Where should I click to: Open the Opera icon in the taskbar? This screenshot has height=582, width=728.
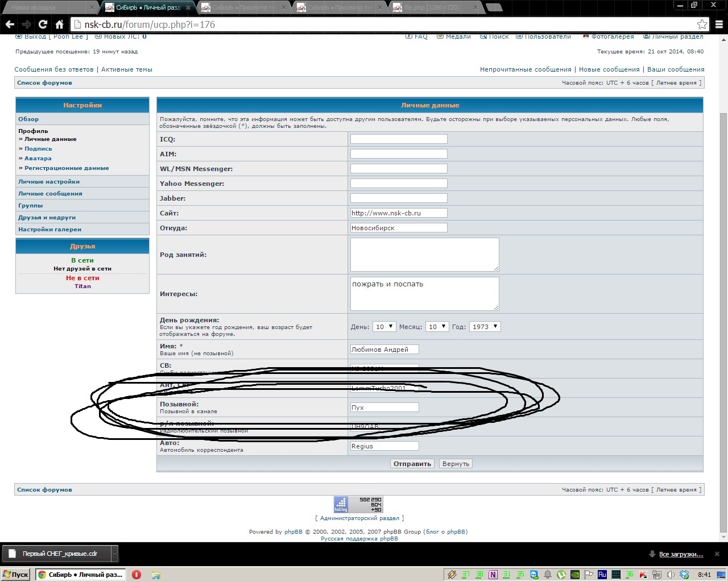point(136,575)
